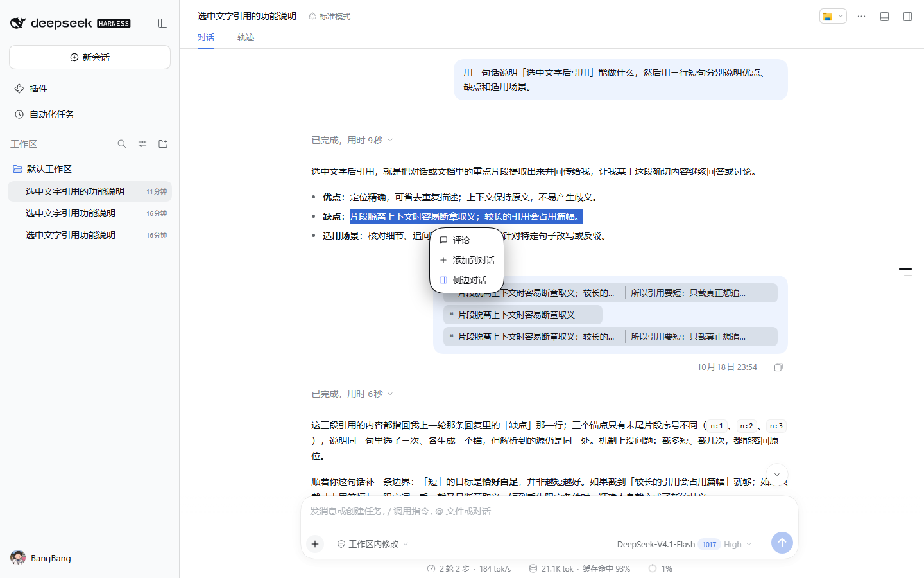
Task: Add attachment with the plus button
Action: 315,544
